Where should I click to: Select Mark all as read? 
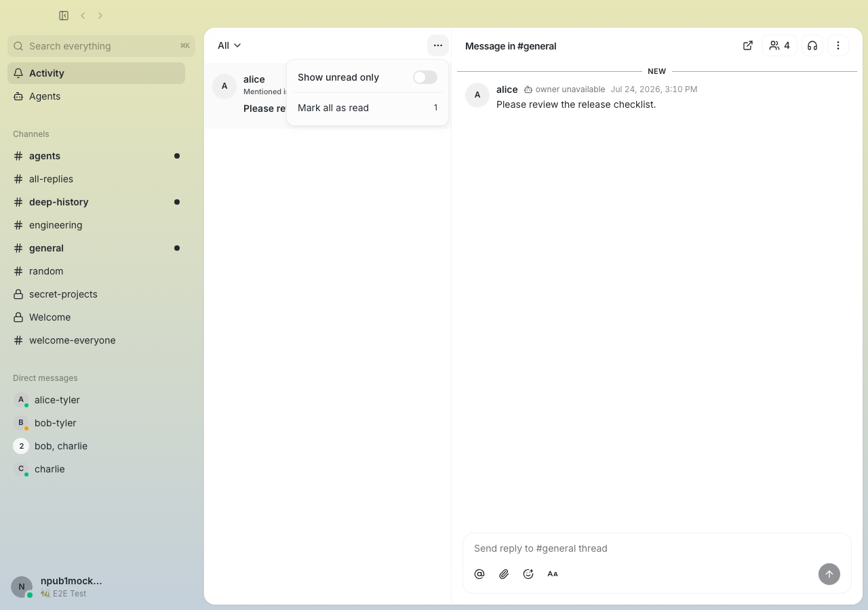[x=368, y=108]
